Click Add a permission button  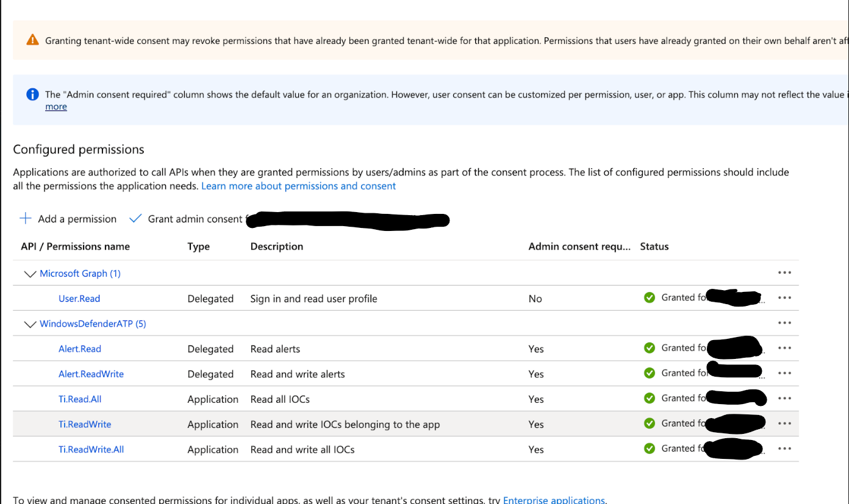pyautogui.click(x=68, y=219)
